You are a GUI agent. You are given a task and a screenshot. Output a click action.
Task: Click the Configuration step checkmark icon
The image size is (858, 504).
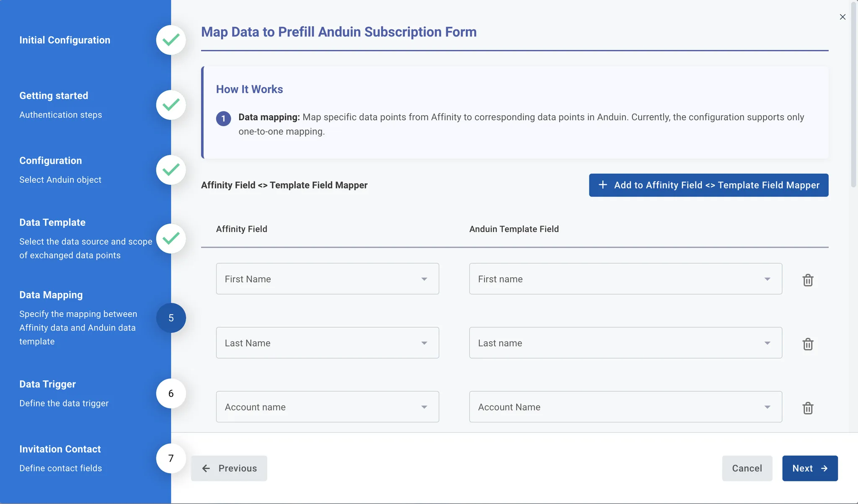click(171, 170)
